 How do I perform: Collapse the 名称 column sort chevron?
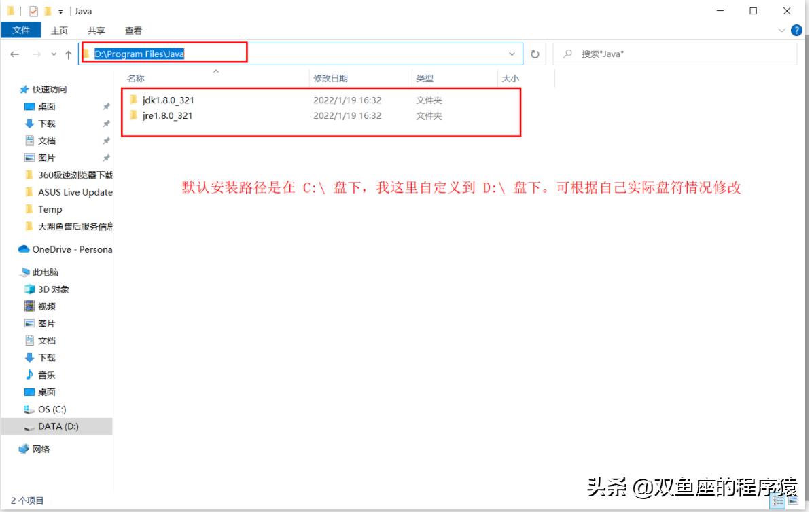[x=216, y=73]
